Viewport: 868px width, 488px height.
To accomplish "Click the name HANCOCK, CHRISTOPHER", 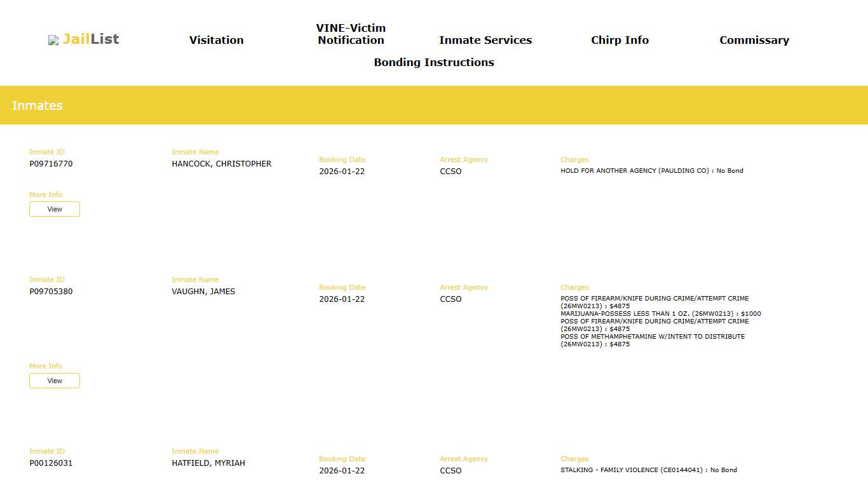I will pos(221,164).
